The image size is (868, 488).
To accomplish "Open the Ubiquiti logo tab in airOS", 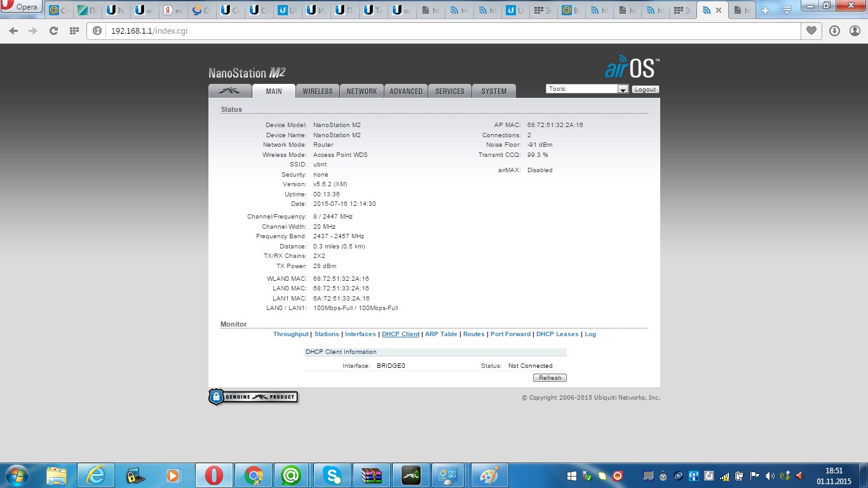I will click(x=229, y=91).
